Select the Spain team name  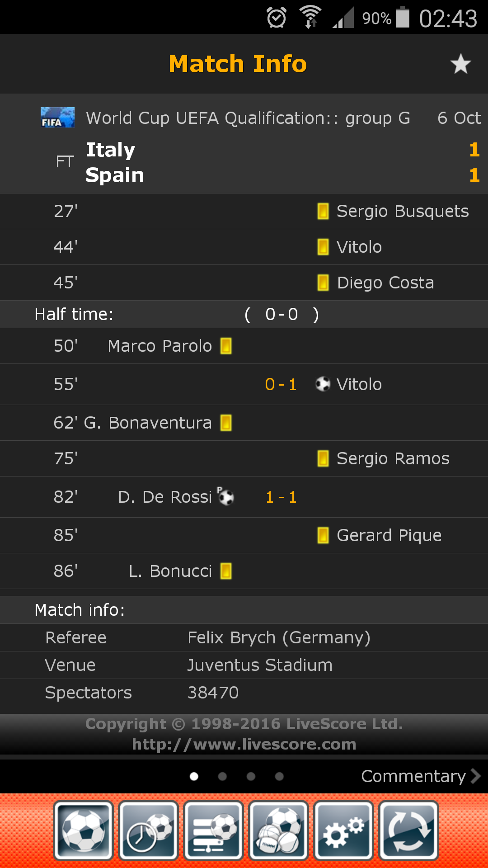pyautogui.click(x=115, y=175)
